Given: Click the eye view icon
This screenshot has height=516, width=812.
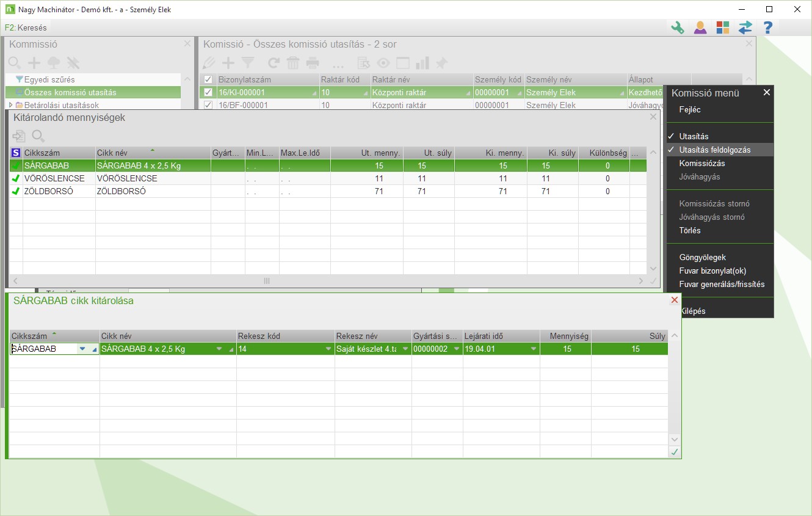Looking at the screenshot, I should click(x=383, y=63).
